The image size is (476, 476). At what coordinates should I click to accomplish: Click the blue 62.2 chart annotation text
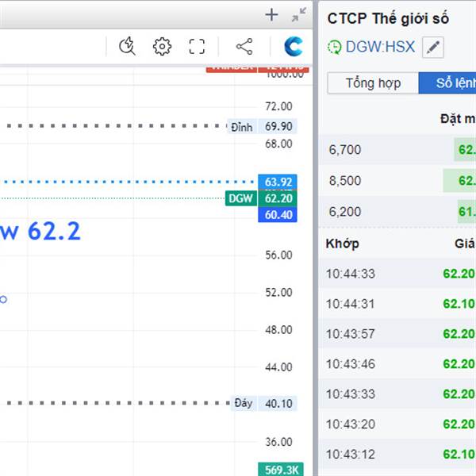(54, 231)
